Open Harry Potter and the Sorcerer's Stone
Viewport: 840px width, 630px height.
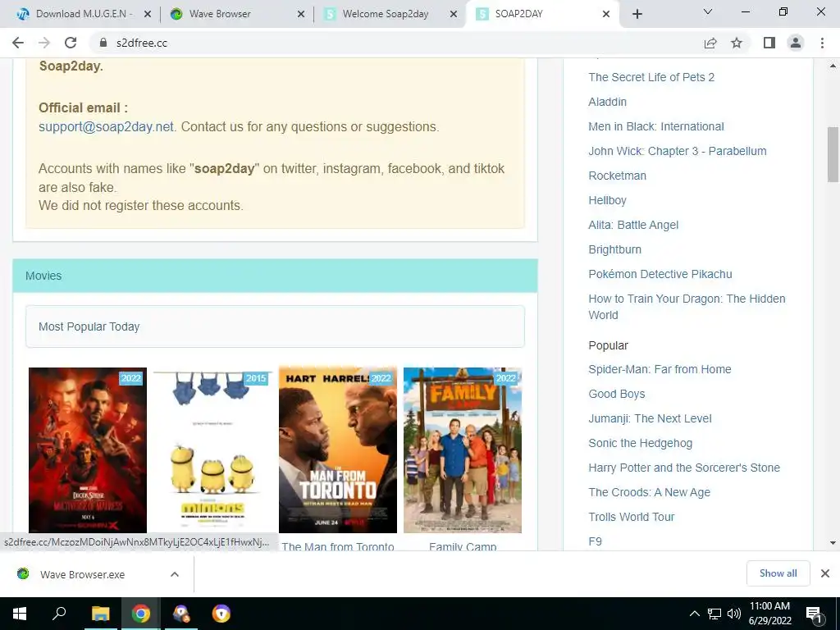[x=684, y=468]
